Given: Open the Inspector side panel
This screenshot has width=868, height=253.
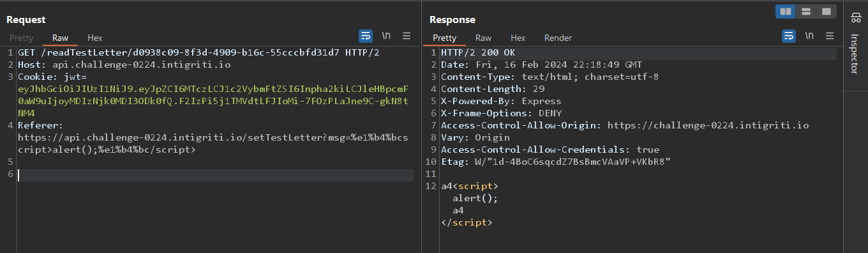Looking at the screenshot, I should [x=855, y=54].
